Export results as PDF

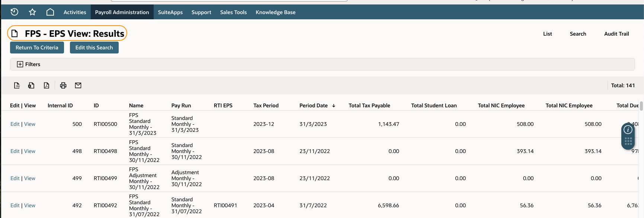tap(47, 85)
